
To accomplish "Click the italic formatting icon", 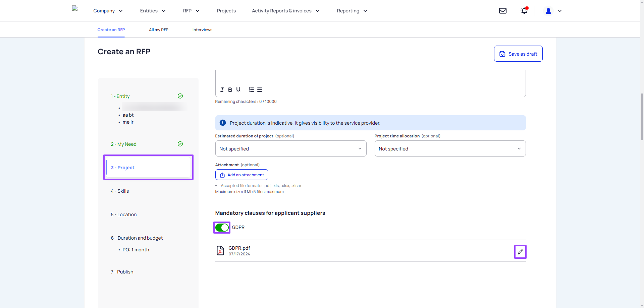I will coord(222,90).
